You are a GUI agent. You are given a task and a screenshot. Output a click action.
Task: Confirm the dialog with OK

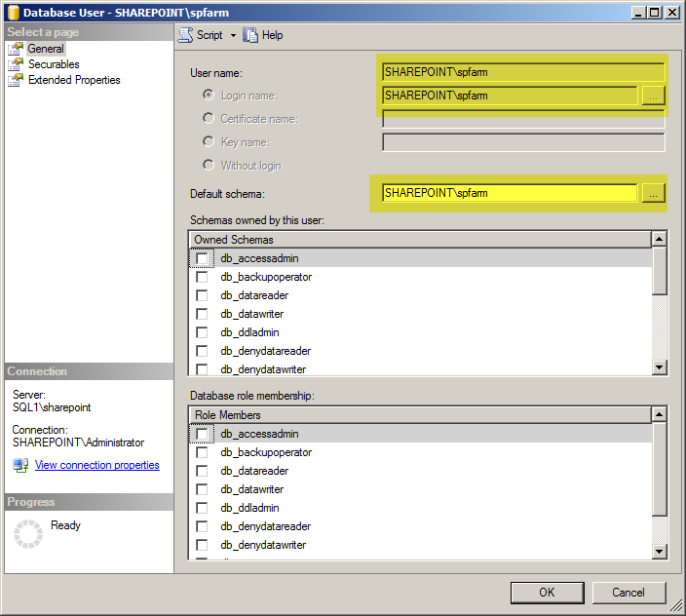(x=547, y=593)
